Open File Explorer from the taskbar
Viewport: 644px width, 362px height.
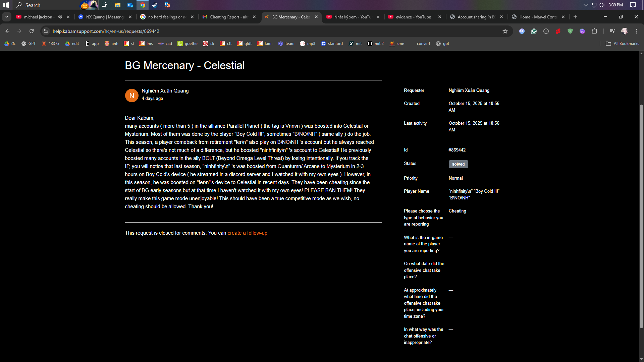[117, 5]
